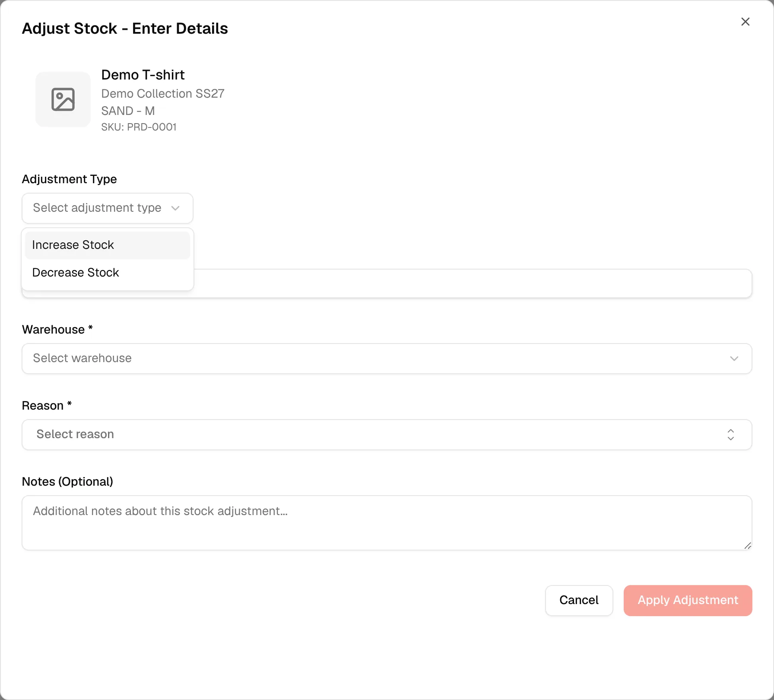Choose Decrease Stock option
Image resolution: width=774 pixels, height=700 pixels.
click(108, 273)
